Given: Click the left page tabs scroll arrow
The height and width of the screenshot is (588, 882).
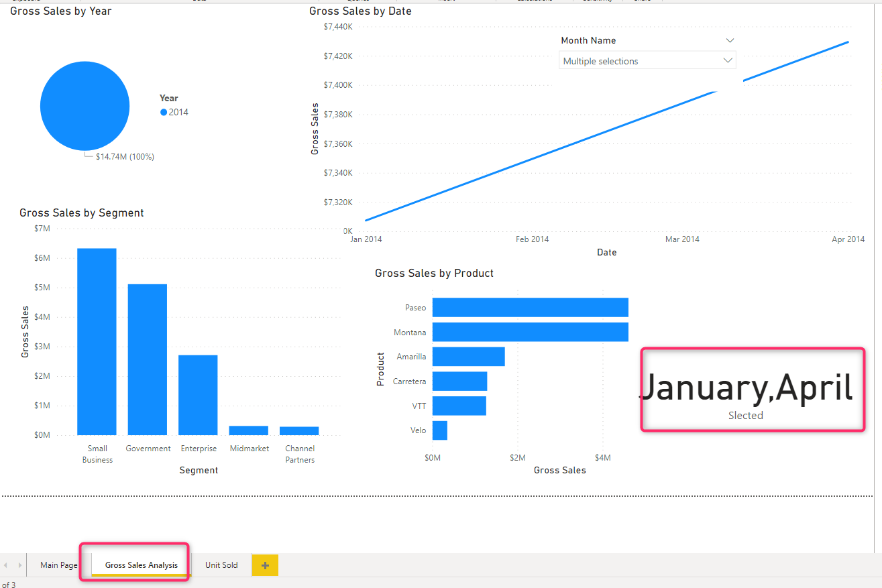Looking at the screenshot, I should coord(6,565).
